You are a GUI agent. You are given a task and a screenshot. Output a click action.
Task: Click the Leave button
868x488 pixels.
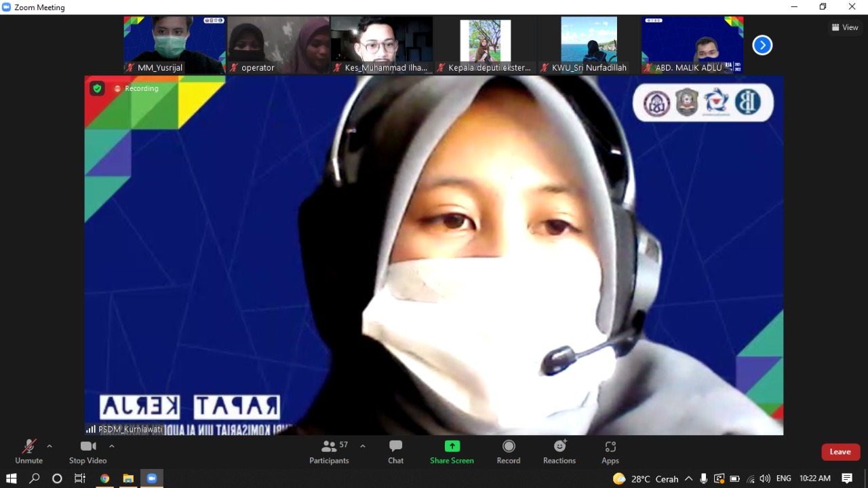tap(840, 451)
